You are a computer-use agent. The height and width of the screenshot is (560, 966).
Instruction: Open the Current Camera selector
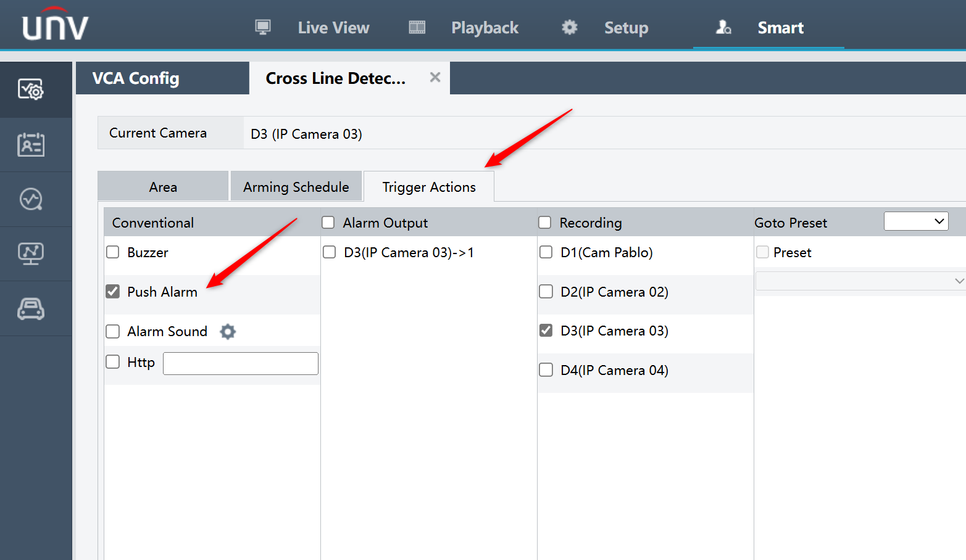(306, 133)
